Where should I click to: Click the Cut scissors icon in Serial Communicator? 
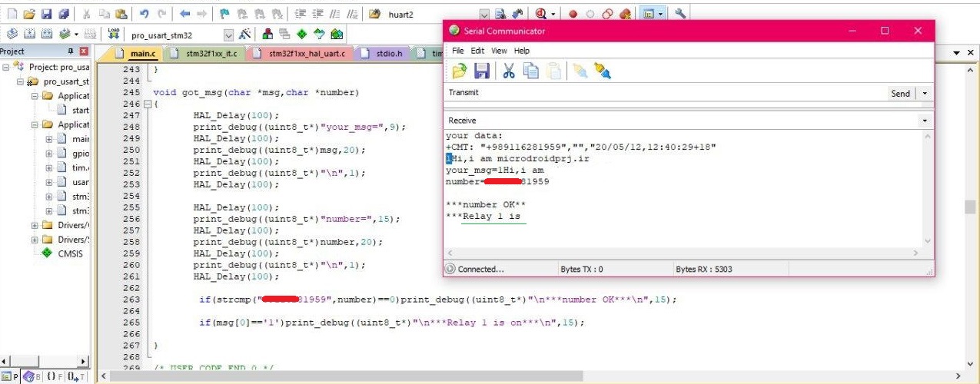508,71
